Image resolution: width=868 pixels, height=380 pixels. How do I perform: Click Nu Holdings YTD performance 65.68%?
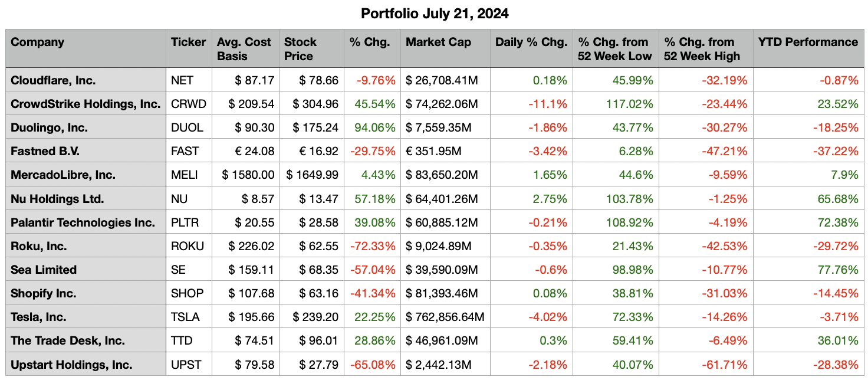tap(837, 199)
